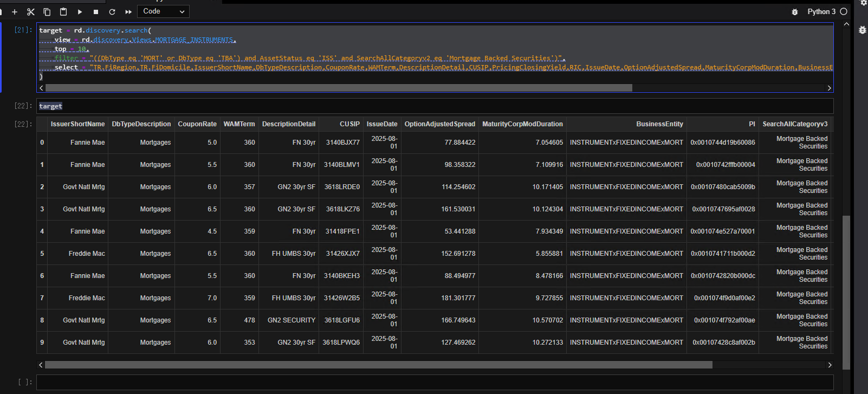Click notebook scrollbar up arrow

[846, 24]
